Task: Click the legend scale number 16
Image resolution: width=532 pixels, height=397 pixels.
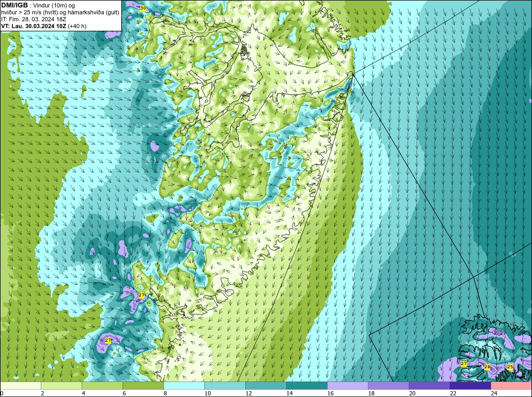Action: pyautogui.click(x=330, y=393)
